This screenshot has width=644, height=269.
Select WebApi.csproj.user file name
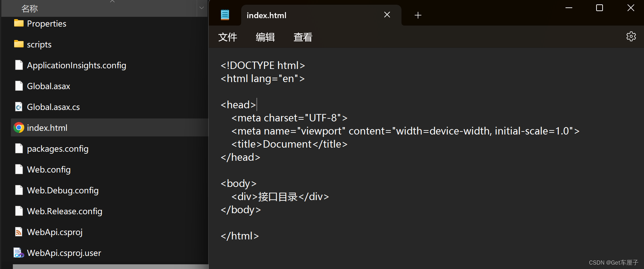coord(64,253)
